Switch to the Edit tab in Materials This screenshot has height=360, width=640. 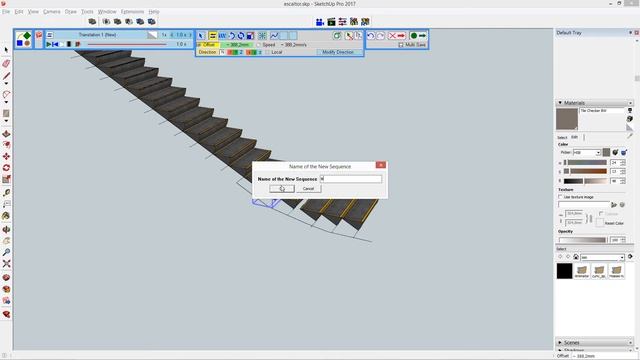pos(574,137)
